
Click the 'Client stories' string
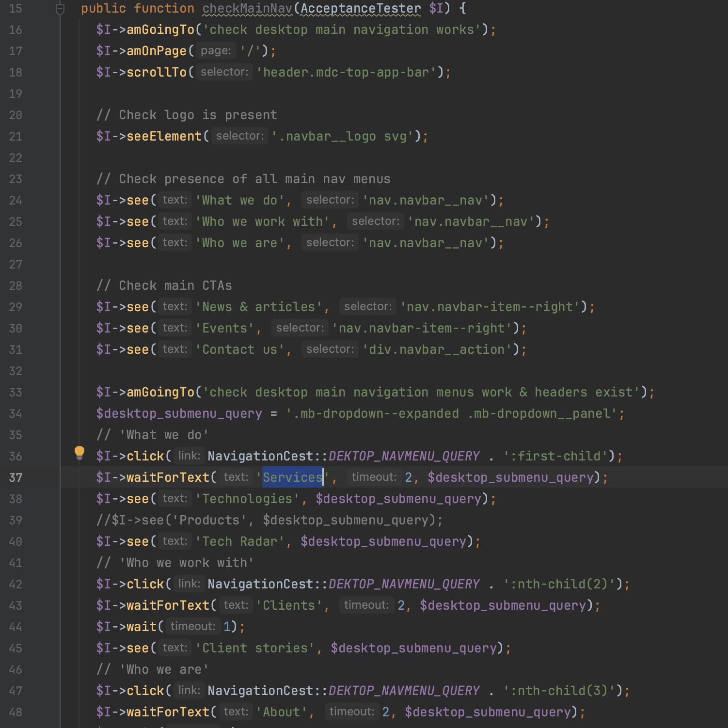coord(254,649)
